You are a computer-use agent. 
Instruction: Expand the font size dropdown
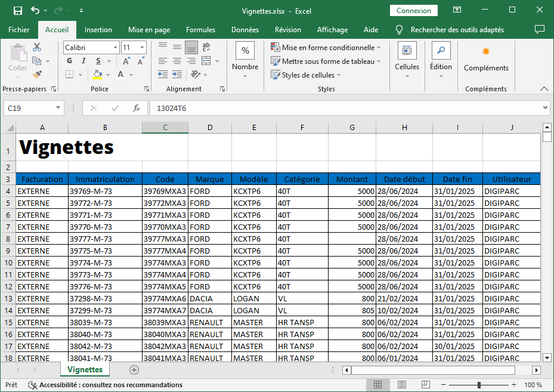(142, 47)
